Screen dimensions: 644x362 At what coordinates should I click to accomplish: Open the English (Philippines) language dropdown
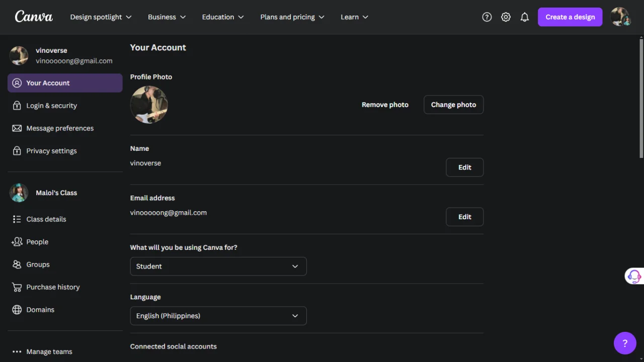[x=218, y=316]
